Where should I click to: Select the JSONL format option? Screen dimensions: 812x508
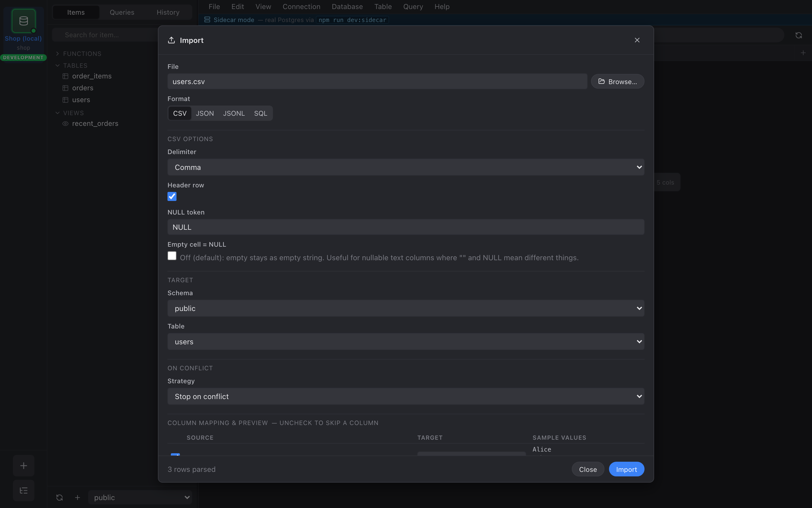tap(234, 113)
